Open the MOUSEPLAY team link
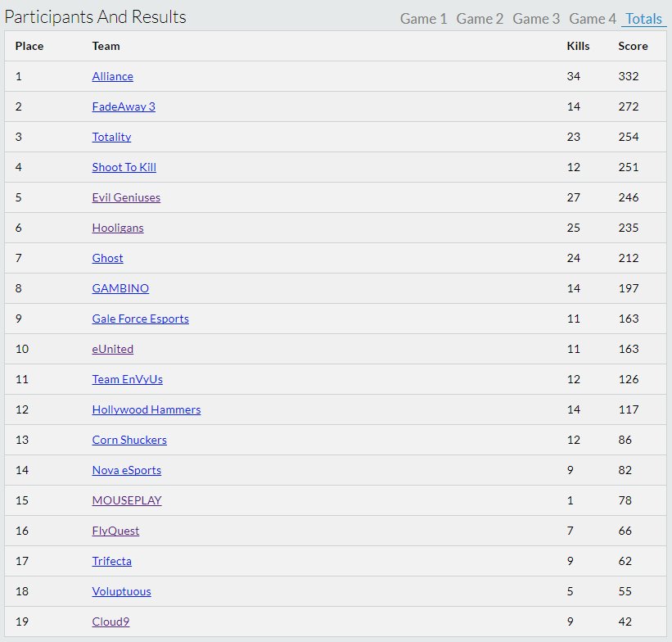This screenshot has width=672, height=642. coord(127,500)
